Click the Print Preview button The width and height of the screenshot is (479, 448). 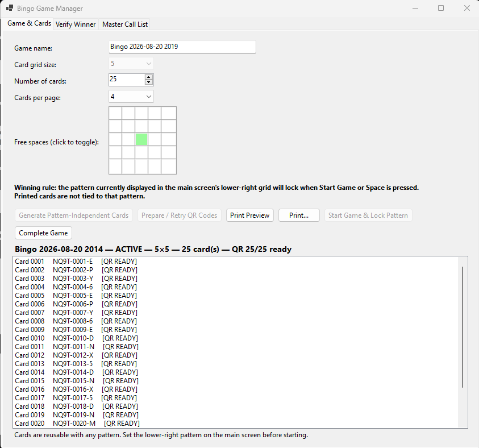click(250, 215)
